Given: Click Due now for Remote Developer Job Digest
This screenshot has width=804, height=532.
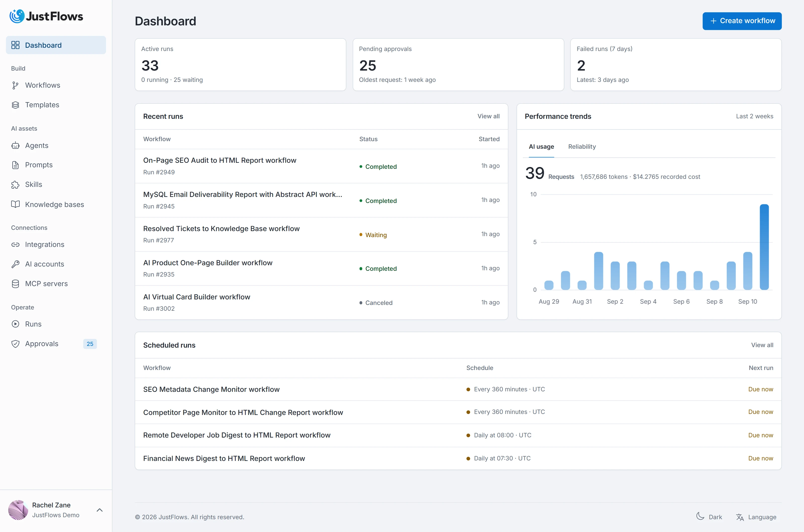Looking at the screenshot, I should [x=761, y=435].
